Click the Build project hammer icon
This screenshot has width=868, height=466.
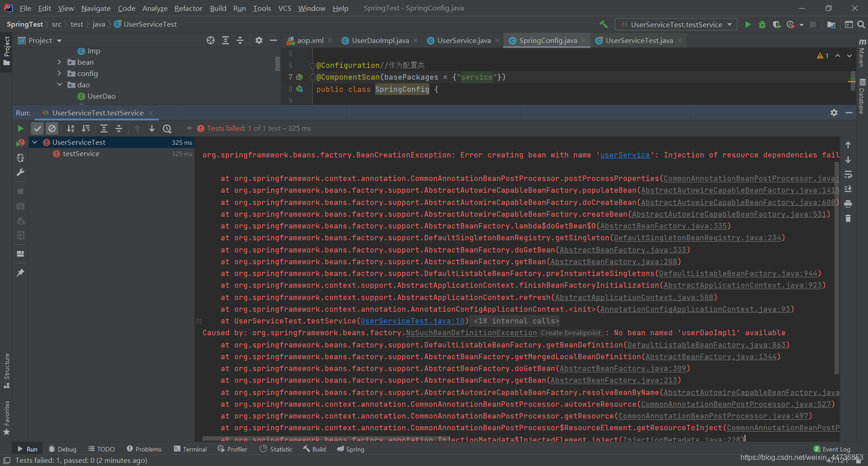click(604, 24)
